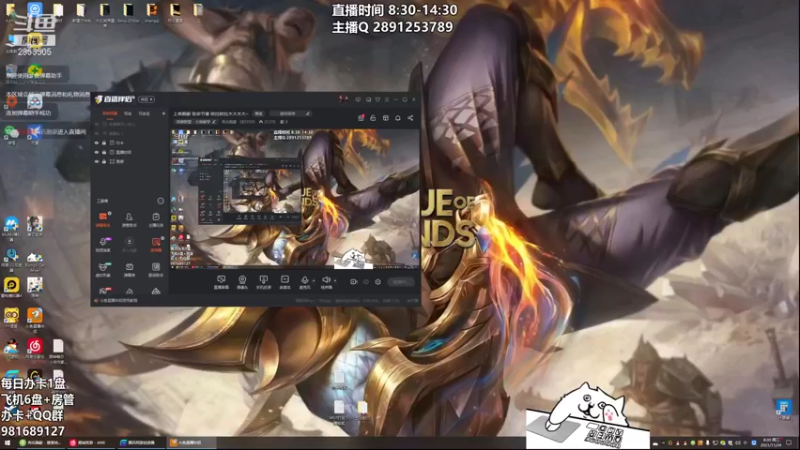Hide the fifth source in the scene list
Image resolution: width=800 pixels, height=450 pixels.
click(96, 162)
